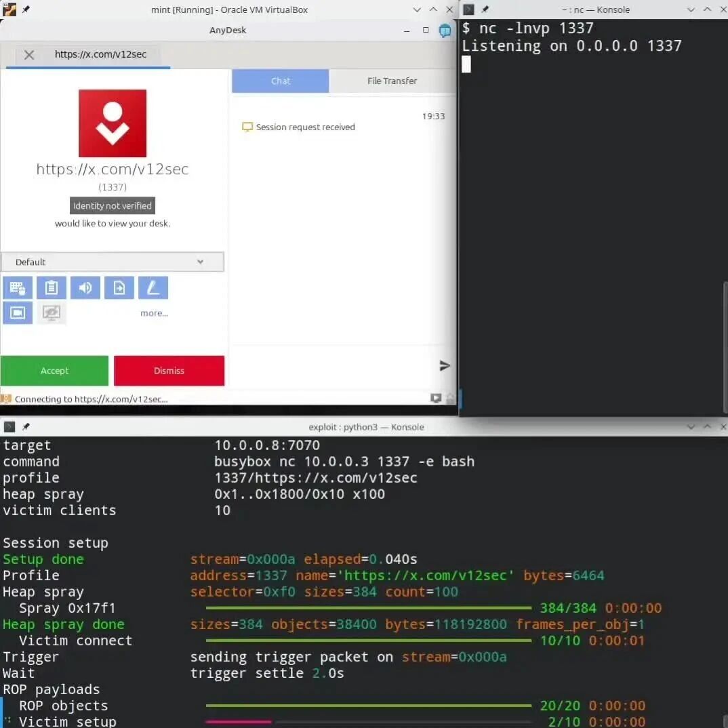
Task: Click the red requester avatar image
Action: pos(113,123)
